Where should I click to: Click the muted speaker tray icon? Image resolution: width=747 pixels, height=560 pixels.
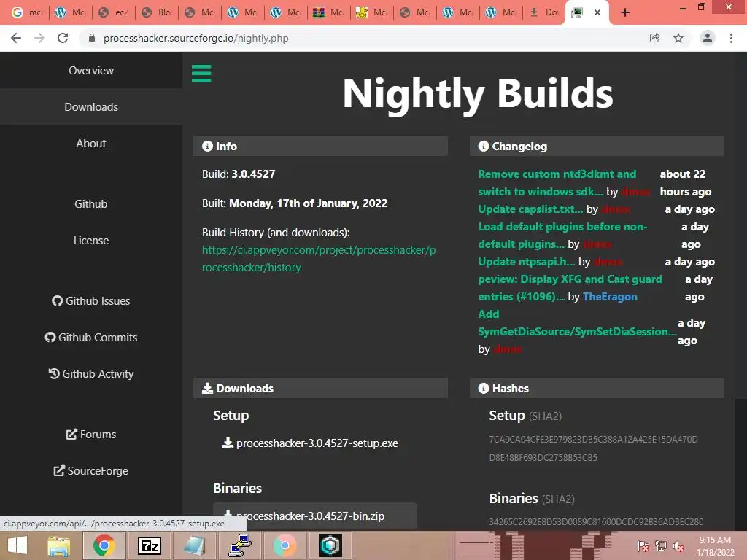point(678,546)
